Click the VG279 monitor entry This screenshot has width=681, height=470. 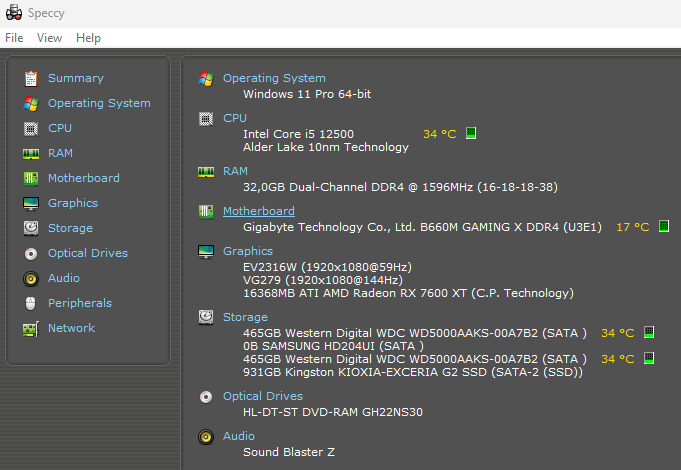pyautogui.click(x=323, y=280)
